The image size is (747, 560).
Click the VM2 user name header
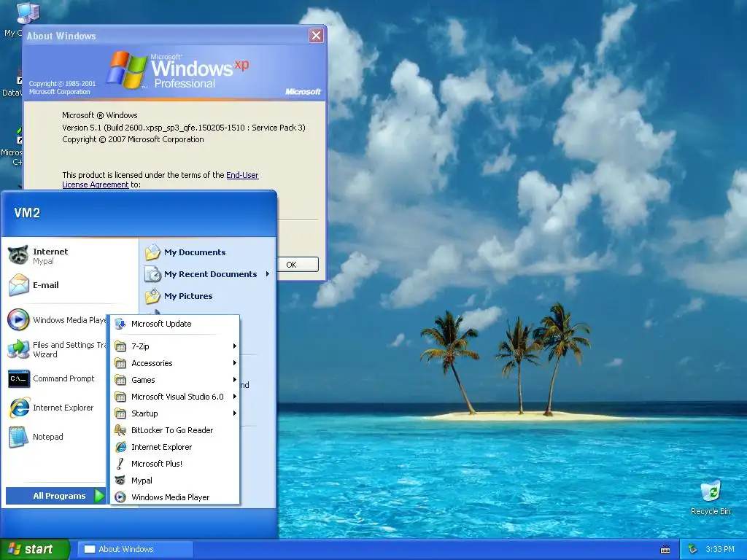27,213
